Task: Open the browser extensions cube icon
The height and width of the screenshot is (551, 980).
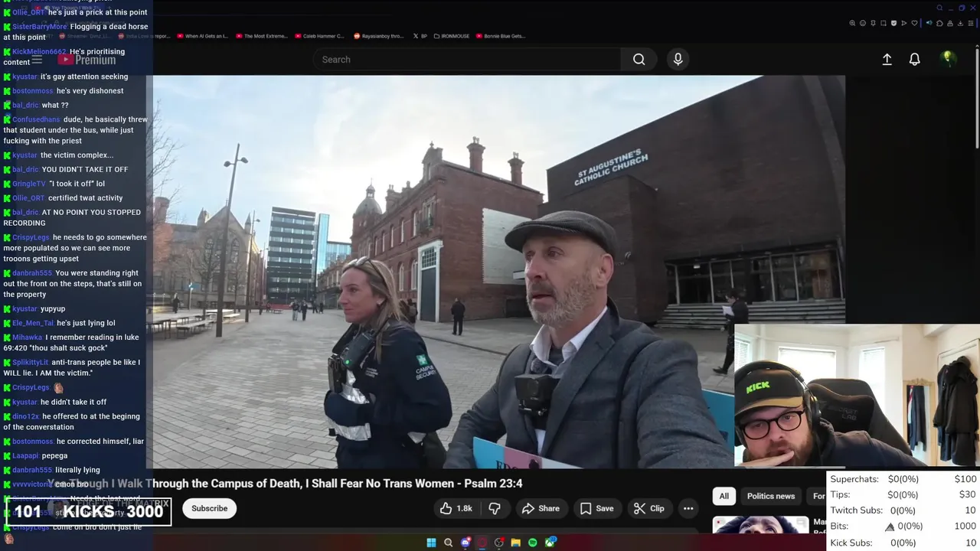Action: click(939, 23)
